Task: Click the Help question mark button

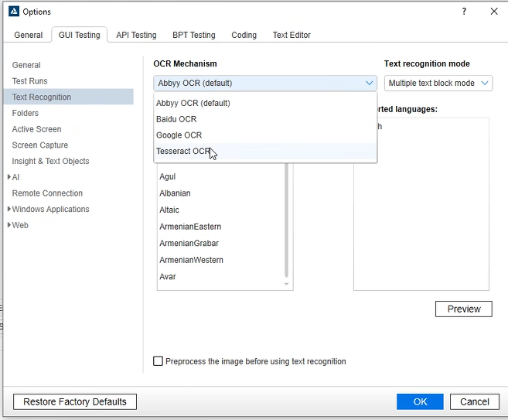Action: [464, 12]
